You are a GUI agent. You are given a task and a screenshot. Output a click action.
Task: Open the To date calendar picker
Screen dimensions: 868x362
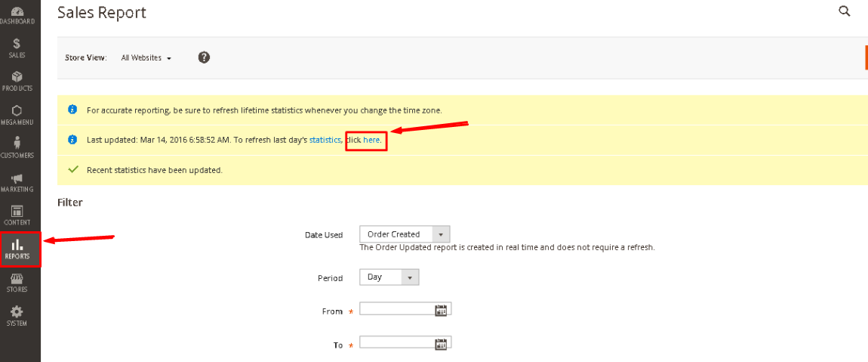click(441, 344)
